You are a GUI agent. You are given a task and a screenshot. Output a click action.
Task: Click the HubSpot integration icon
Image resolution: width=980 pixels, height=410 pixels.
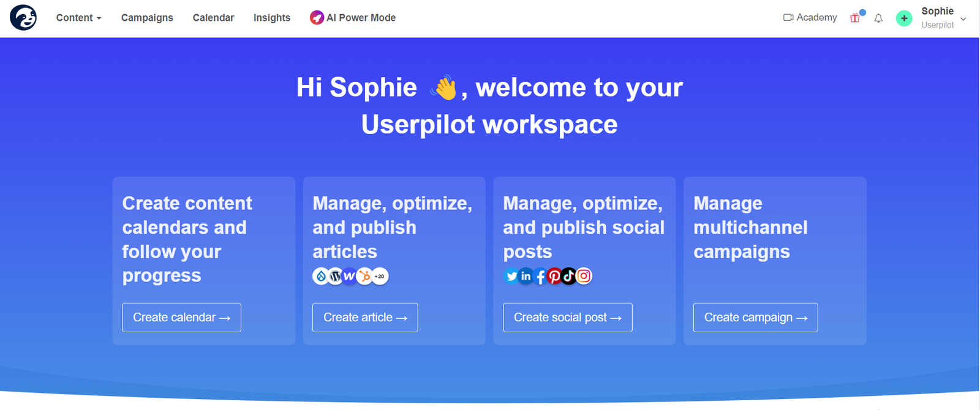[364, 276]
